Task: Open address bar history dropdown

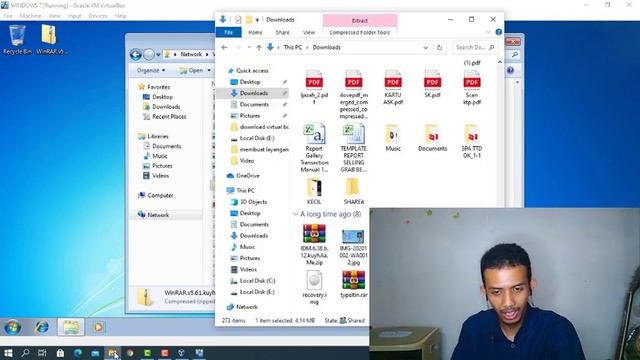Action: click(x=425, y=48)
